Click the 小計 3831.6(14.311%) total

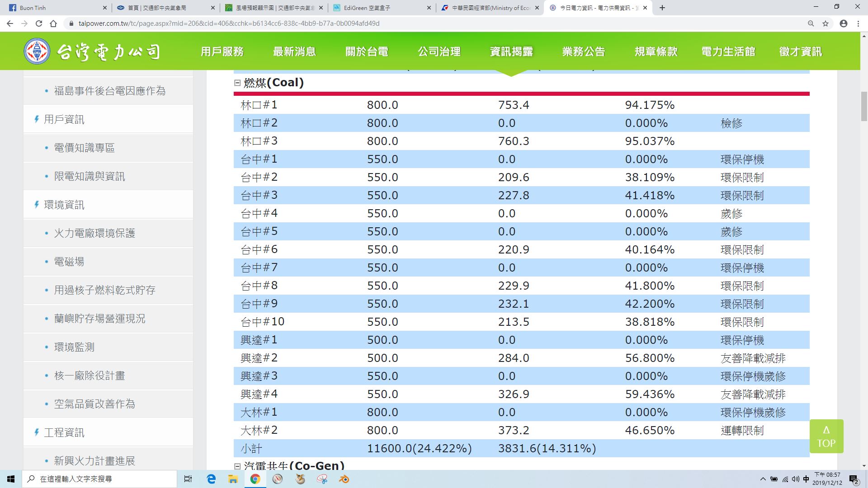click(x=547, y=448)
